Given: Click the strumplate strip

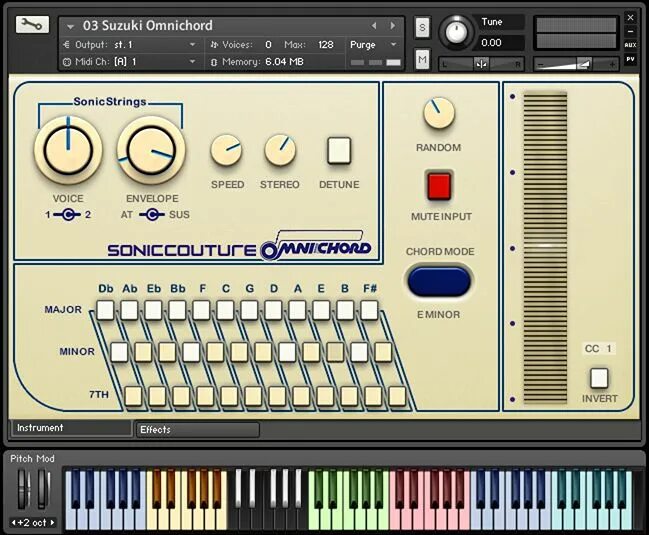Looking at the screenshot, I should tap(545, 248).
